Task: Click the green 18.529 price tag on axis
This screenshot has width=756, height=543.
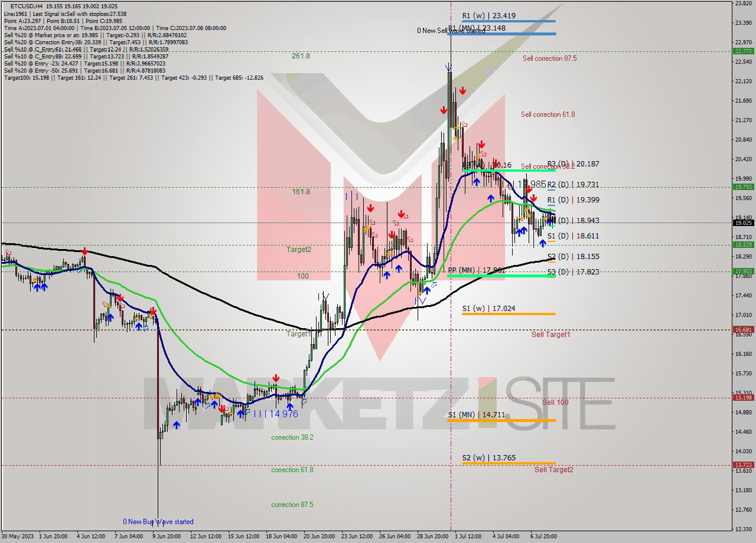Action: click(743, 244)
